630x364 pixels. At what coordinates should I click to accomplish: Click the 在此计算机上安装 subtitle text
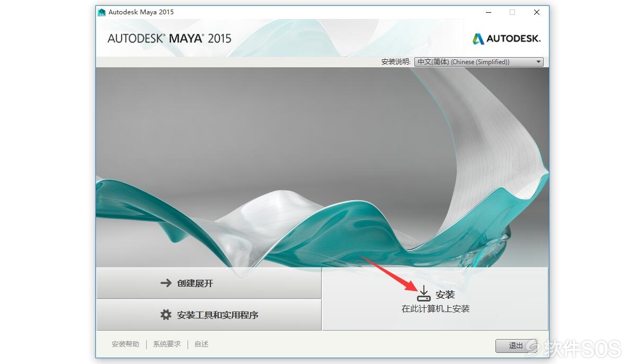coord(436,308)
